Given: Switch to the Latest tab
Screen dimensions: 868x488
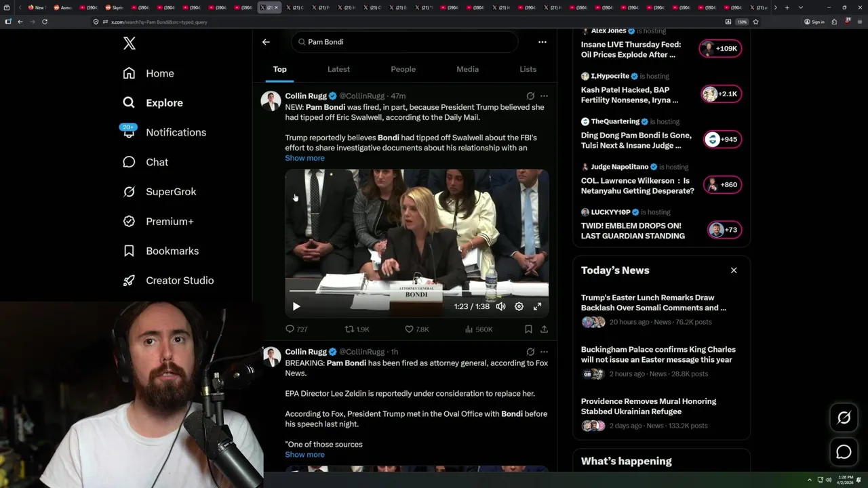Looking at the screenshot, I should click(x=338, y=69).
